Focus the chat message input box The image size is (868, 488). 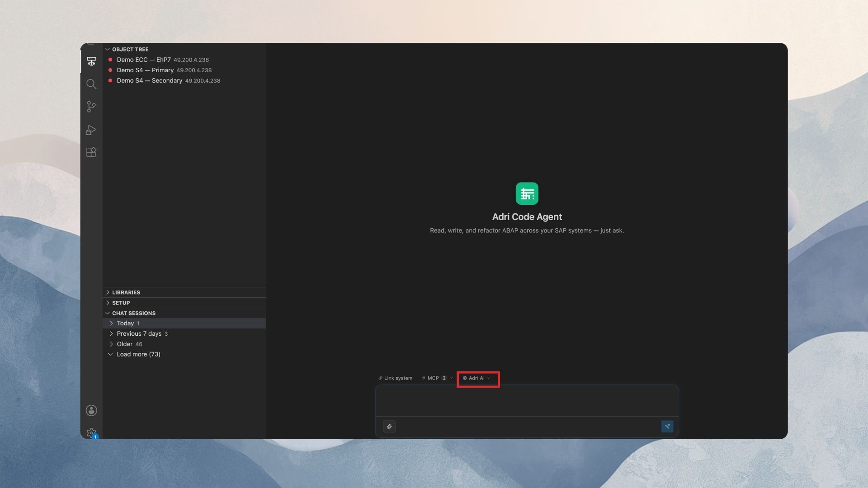click(x=527, y=400)
